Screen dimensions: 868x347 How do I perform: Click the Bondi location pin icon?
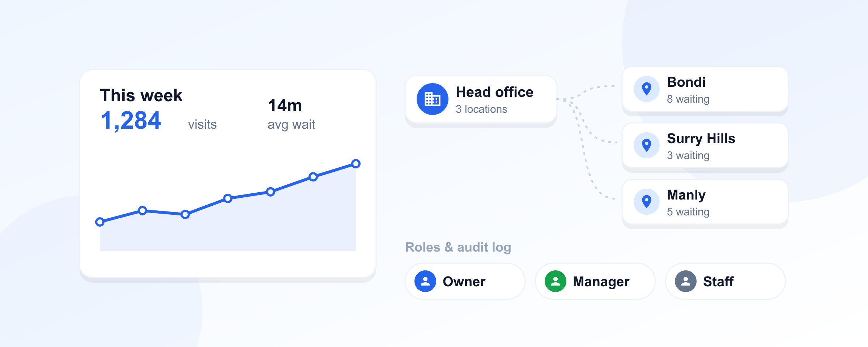647,89
